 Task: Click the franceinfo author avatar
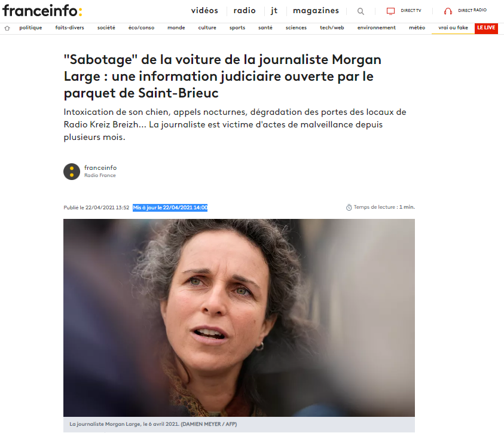click(x=72, y=171)
